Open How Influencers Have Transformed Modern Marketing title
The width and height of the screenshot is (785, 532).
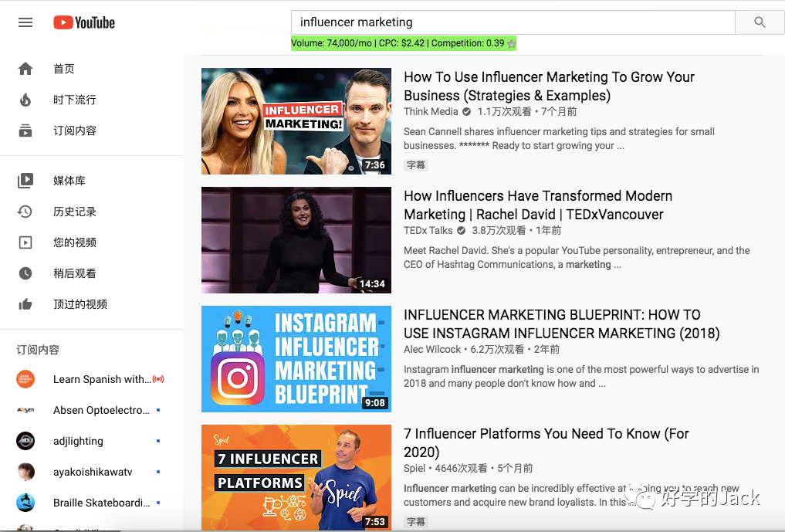point(538,205)
